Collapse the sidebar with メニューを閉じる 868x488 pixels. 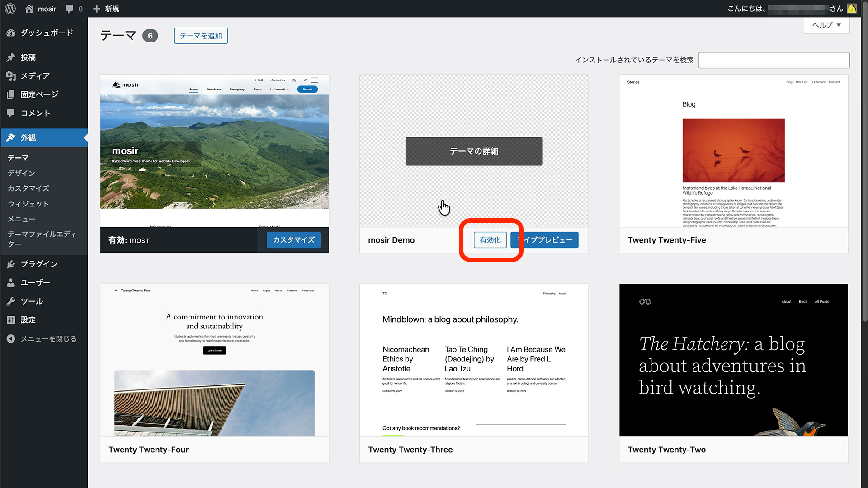(x=48, y=339)
